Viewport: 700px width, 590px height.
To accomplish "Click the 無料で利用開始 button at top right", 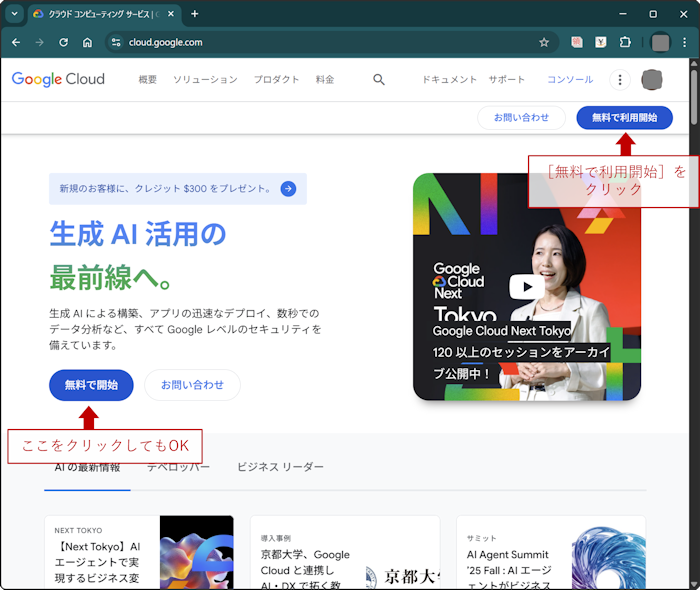I will [624, 117].
